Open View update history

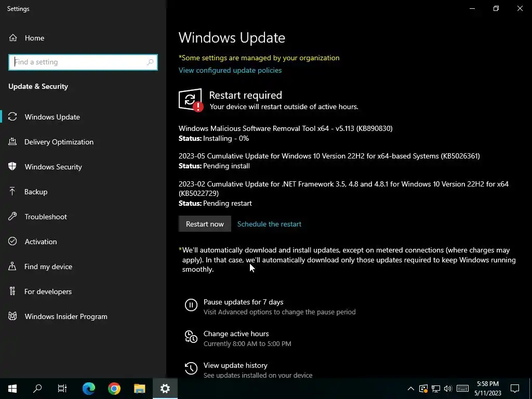pos(248,370)
